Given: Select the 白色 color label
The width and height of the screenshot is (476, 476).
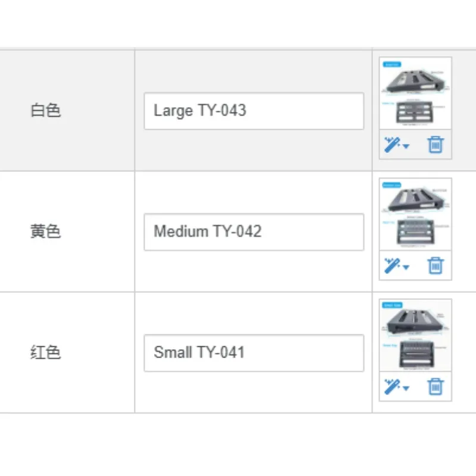Looking at the screenshot, I should (46, 110).
